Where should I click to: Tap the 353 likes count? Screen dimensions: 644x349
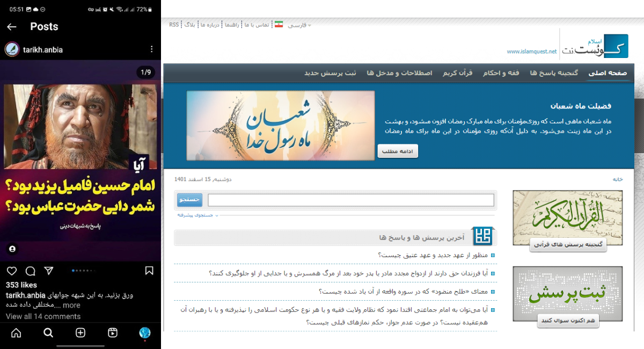(x=21, y=285)
